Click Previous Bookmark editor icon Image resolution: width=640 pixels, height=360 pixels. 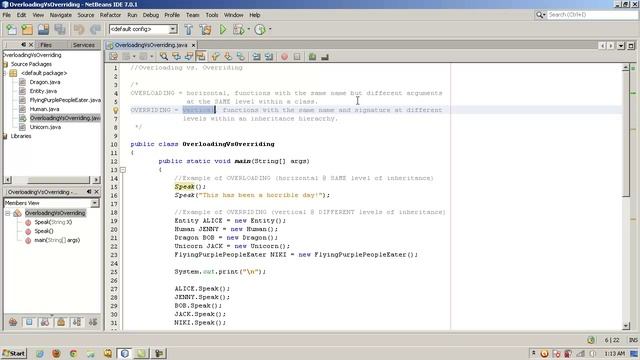click(216, 57)
